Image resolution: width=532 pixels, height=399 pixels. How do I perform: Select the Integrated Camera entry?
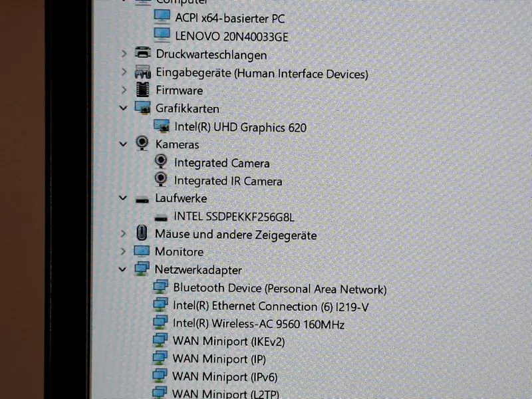coord(221,163)
